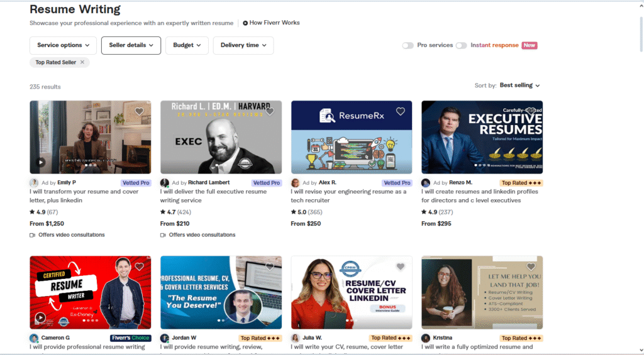Viewport: 644px width, 355px height.
Task: Save Jordan W's gig using heart icon
Action: (x=270, y=267)
